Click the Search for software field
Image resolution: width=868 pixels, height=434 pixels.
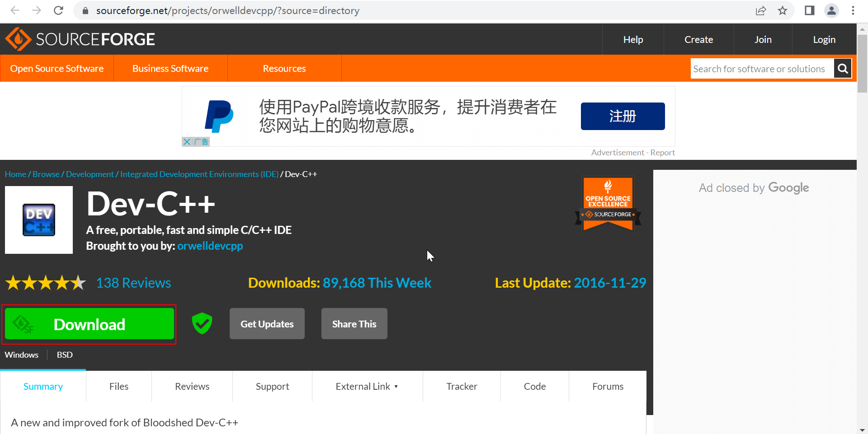tap(762, 69)
